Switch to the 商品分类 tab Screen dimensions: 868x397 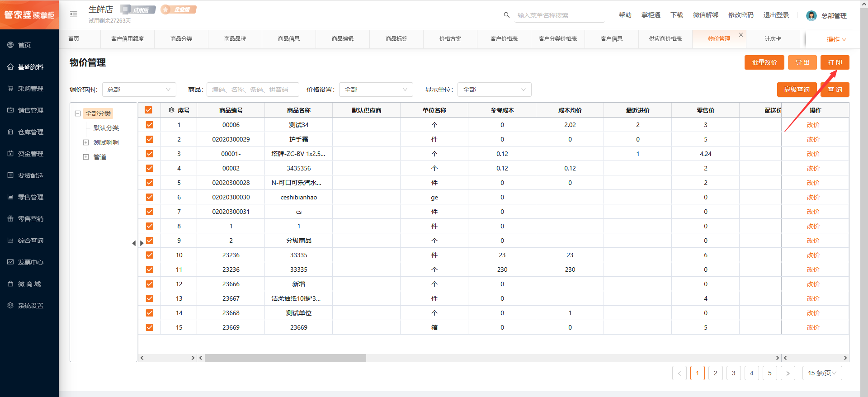tap(181, 39)
